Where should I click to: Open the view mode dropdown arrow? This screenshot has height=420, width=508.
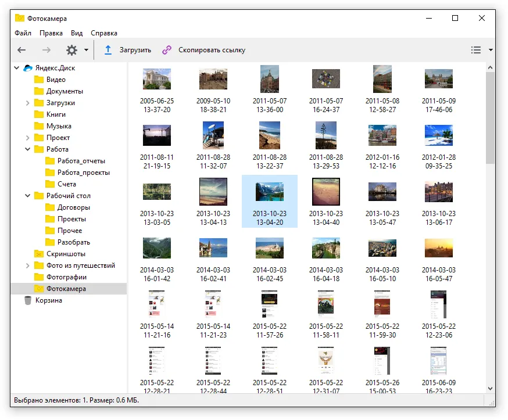click(x=491, y=50)
